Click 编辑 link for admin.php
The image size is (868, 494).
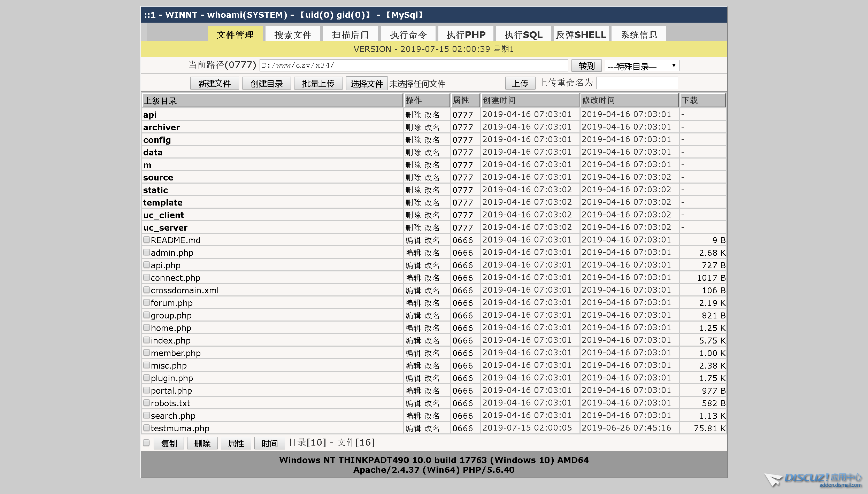point(413,253)
